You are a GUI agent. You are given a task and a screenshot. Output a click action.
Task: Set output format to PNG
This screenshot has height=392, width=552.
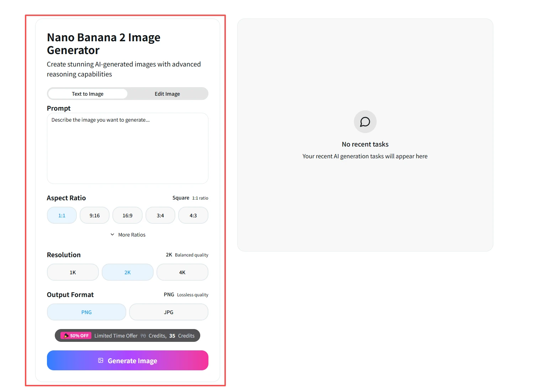pos(86,312)
